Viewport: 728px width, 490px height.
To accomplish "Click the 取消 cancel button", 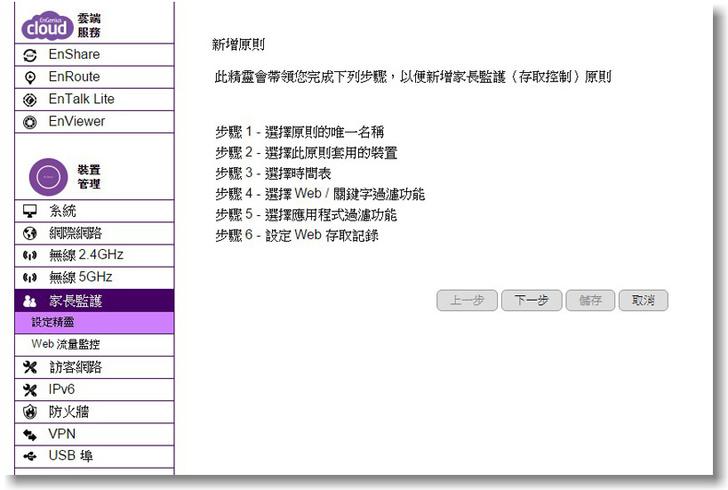I will tap(644, 301).
